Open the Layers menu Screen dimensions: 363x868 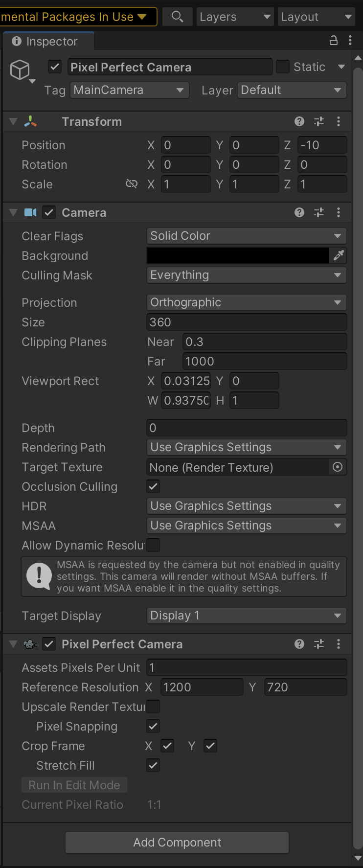point(235,17)
